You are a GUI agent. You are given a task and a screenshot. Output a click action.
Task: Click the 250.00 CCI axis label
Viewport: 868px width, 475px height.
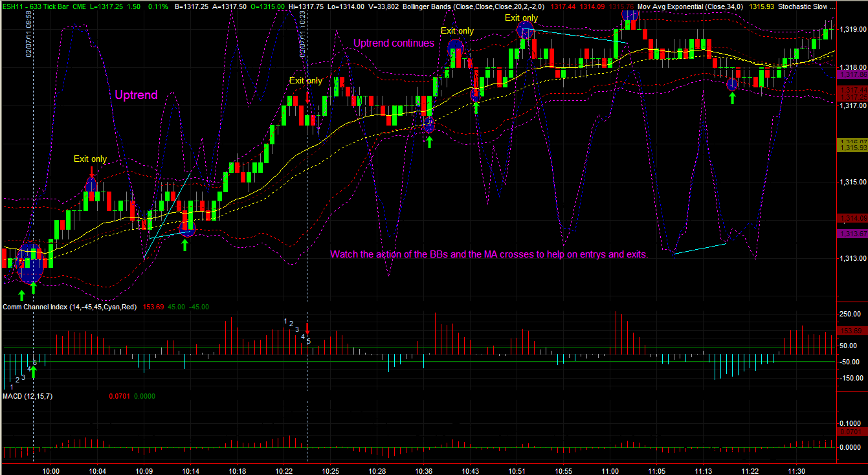[850, 314]
